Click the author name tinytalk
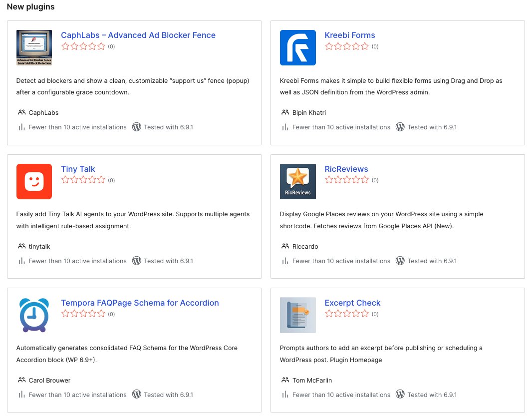This screenshot has height=418, width=532. 39,247
